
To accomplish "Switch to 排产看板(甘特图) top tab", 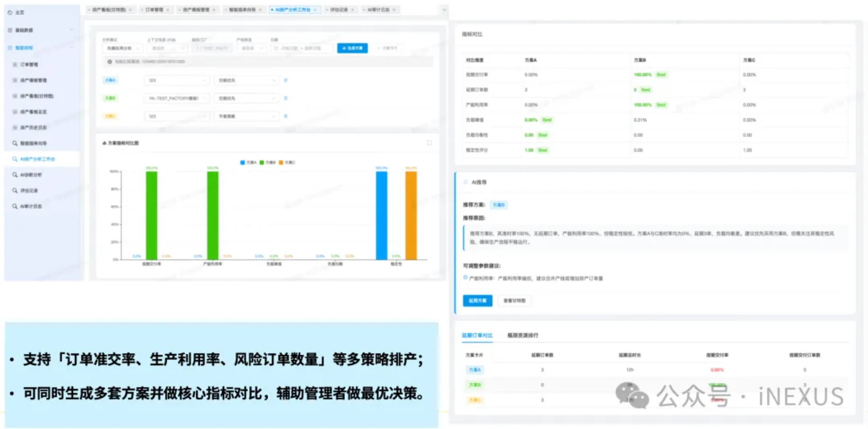I will pos(109,9).
